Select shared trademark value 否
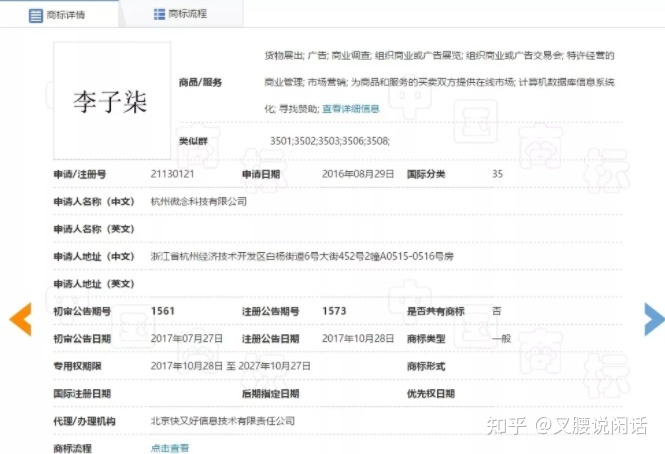 tap(497, 311)
